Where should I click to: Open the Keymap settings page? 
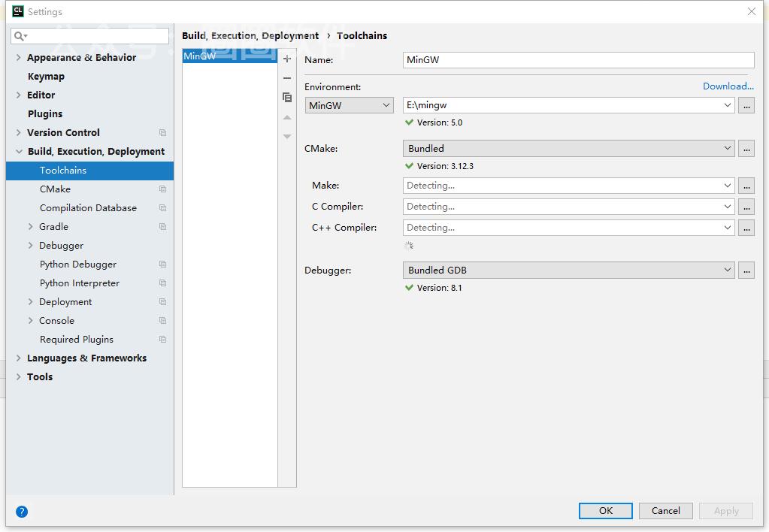(x=46, y=77)
